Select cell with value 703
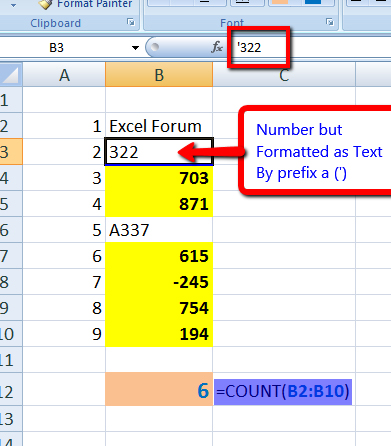 pyautogui.click(x=159, y=178)
